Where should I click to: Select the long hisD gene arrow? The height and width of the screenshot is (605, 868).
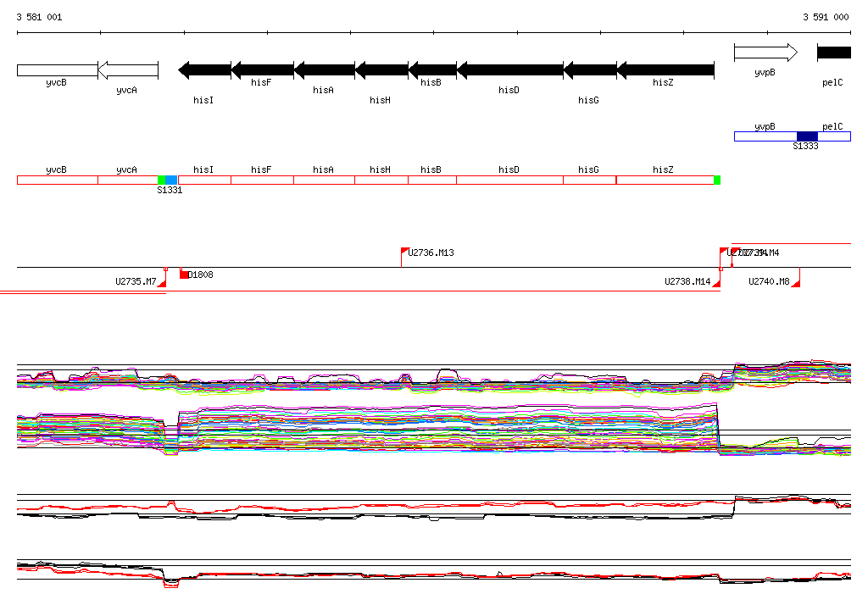(x=509, y=70)
